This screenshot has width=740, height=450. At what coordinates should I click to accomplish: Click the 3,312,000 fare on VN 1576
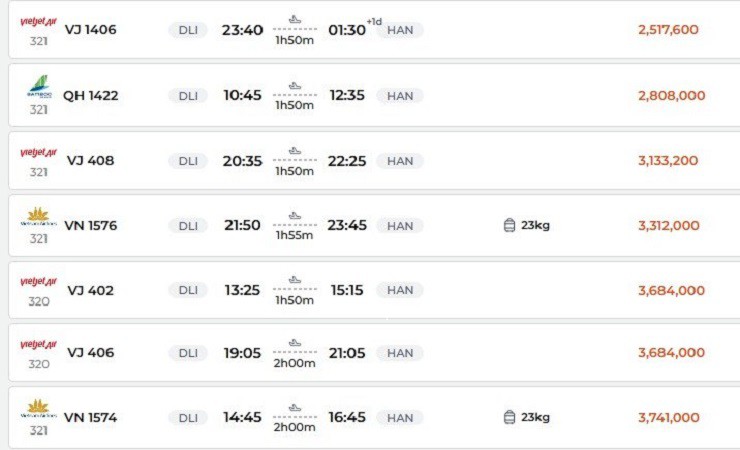(669, 226)
